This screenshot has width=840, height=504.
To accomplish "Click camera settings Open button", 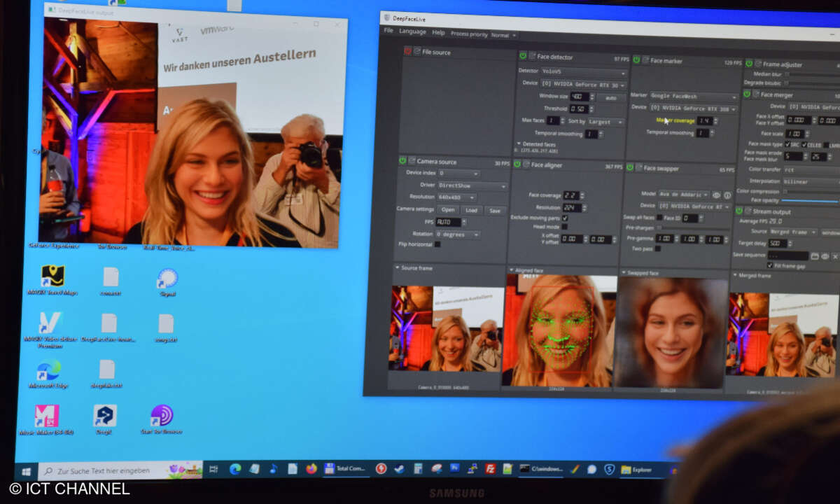I will 448,209.
